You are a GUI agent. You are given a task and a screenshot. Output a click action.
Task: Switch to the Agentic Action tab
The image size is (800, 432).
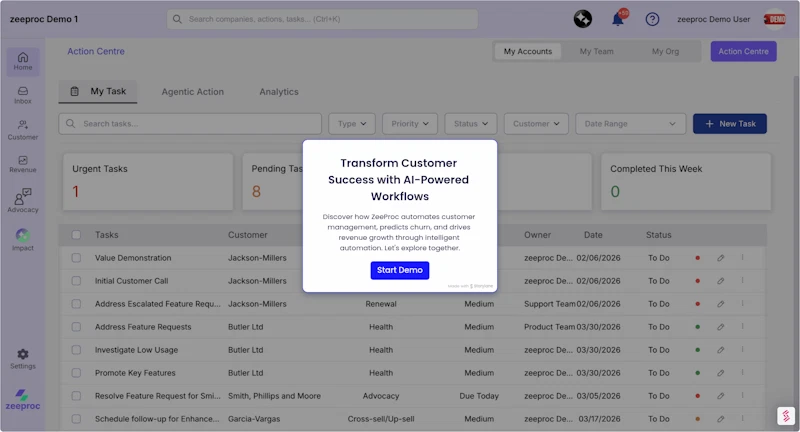coord(192,92)
